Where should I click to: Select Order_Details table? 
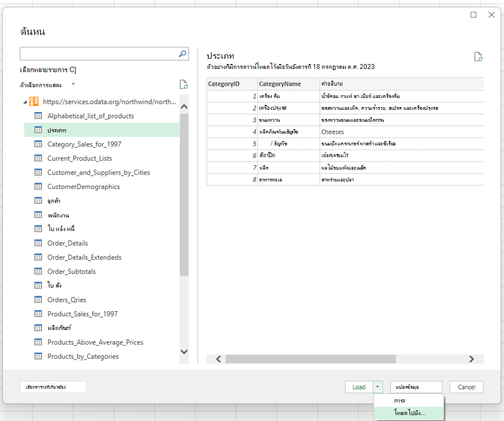click(67, 243)
